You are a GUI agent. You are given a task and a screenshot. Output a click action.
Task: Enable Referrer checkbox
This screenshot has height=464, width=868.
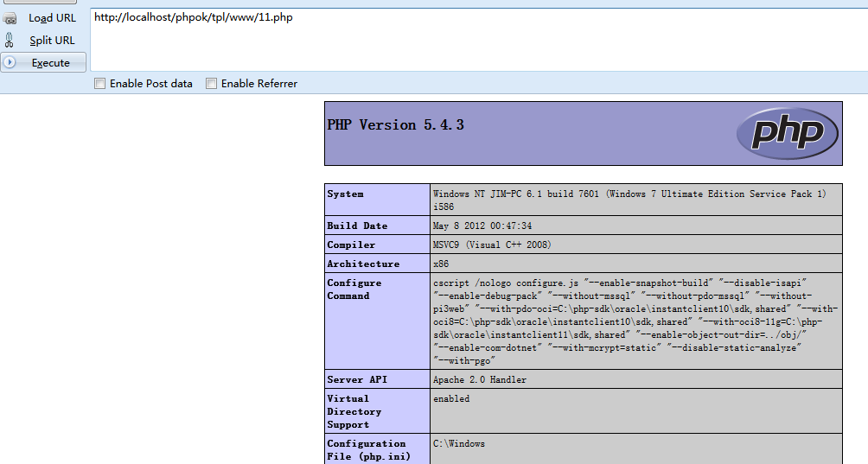pyautogui.click(x=211, y=84)
